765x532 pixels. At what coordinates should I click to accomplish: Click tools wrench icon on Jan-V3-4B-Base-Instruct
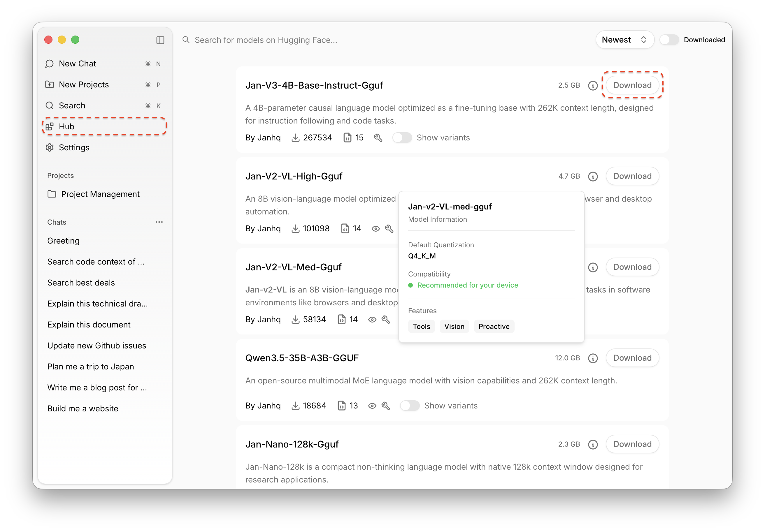tap(378, 138)
